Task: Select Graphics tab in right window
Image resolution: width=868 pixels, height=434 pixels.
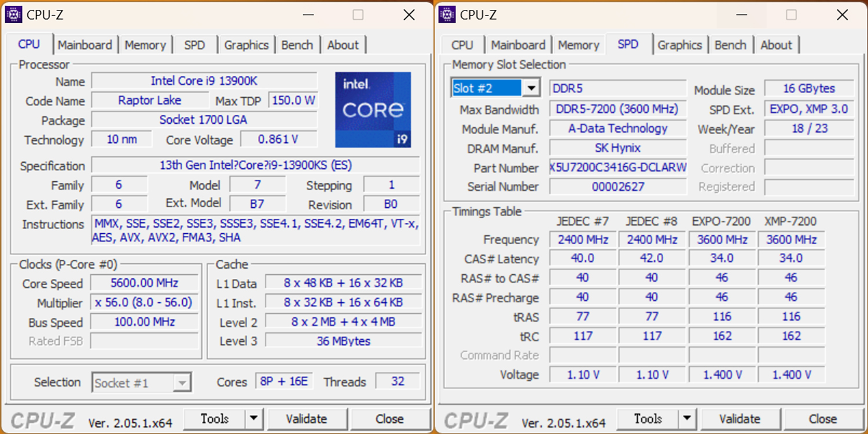Action: click(x=680, y=45)
